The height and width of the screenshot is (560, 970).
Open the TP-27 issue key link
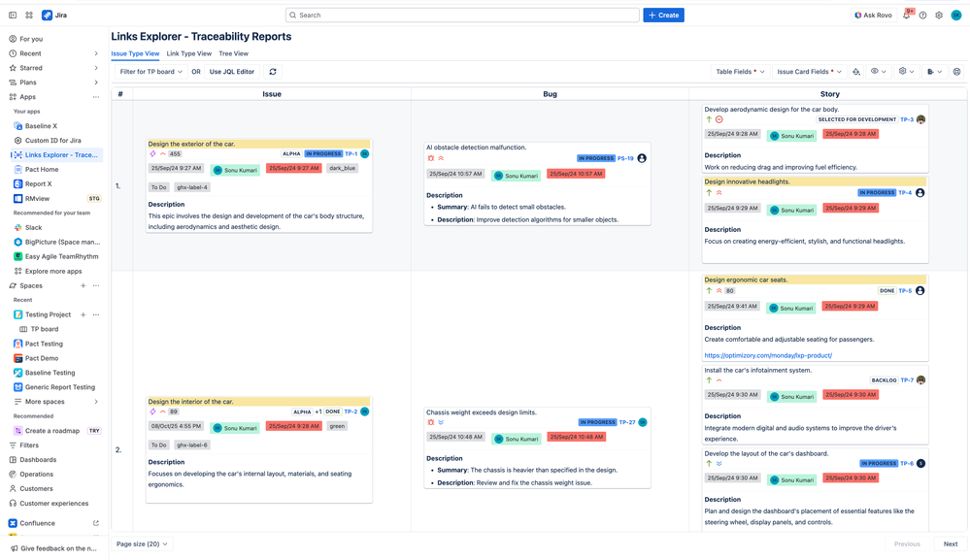(x=626, y=422)
